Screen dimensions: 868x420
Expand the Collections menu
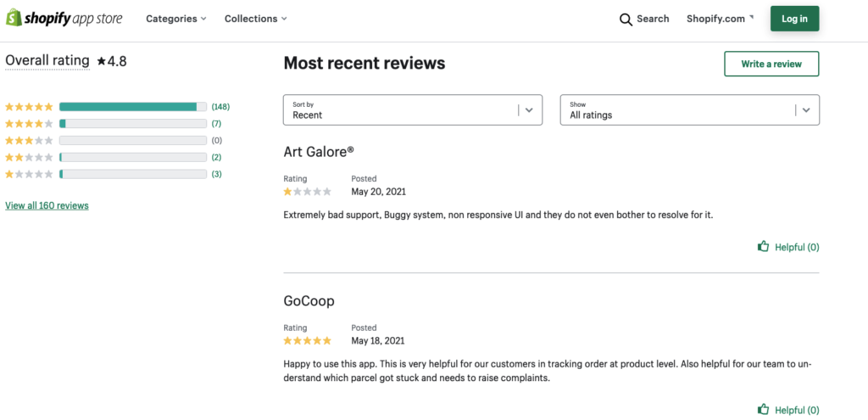coord(255,19)
